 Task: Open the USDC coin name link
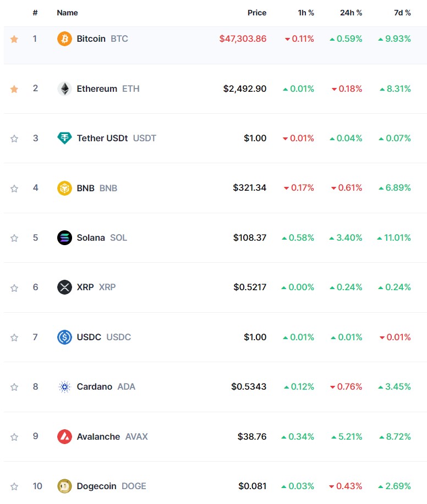point(89,337)
